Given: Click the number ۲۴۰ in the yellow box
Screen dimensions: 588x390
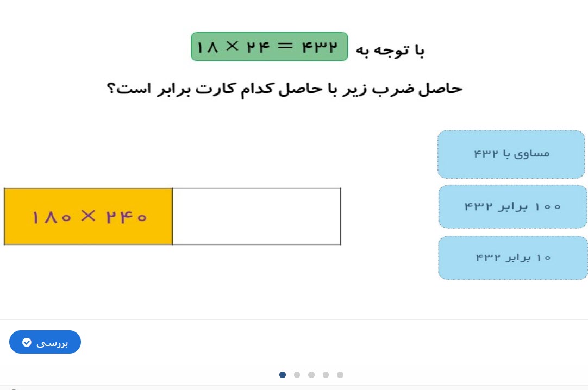Looking at the screenshot, I should coord(127,217).
